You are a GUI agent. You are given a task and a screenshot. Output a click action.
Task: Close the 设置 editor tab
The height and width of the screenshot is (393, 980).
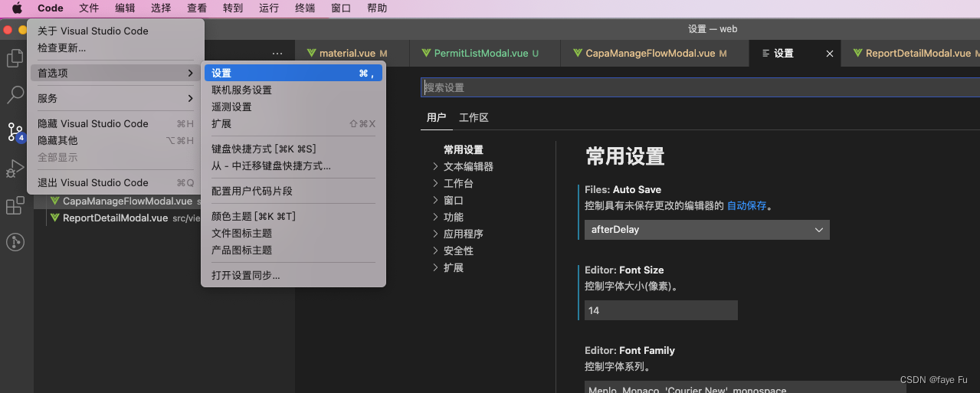(830, 54)
